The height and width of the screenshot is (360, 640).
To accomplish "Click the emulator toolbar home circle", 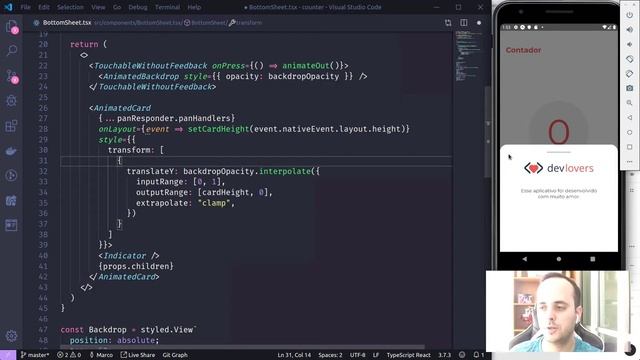I will [629, 132].
